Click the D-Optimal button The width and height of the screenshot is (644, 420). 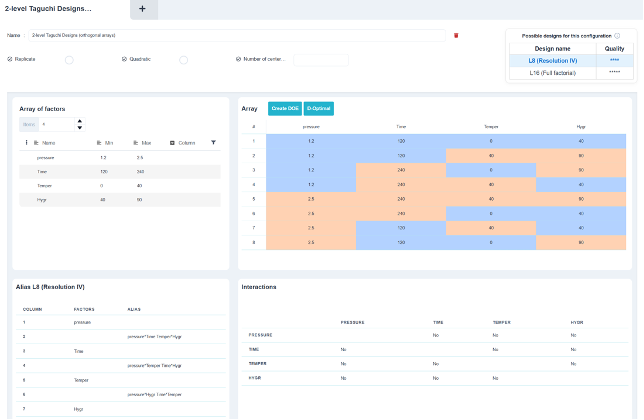(x=319, y=108)
